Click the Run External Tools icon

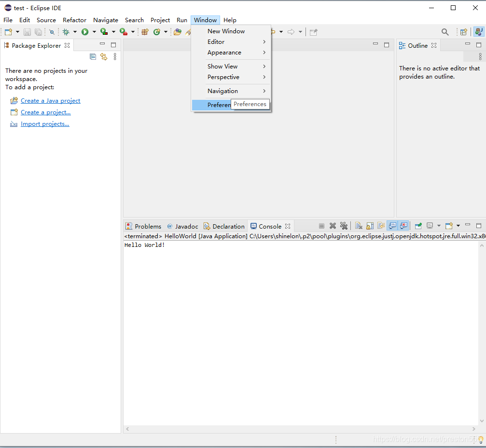pos(124,32)
